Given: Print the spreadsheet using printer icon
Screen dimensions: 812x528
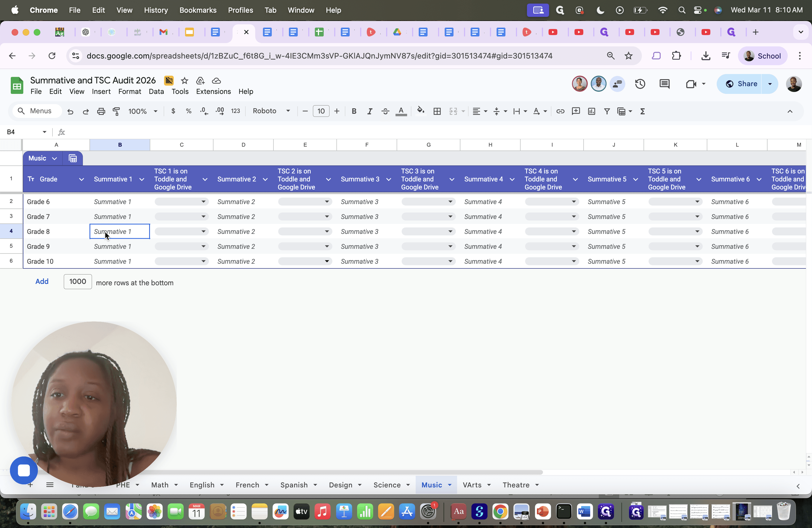Looking at the screenshot, I should click(101, 111).
